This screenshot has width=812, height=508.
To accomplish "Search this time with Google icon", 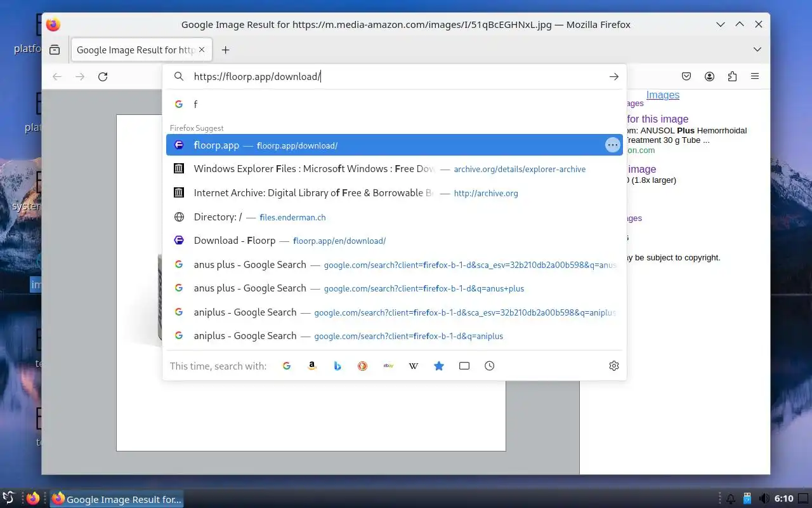I will 287,366.
